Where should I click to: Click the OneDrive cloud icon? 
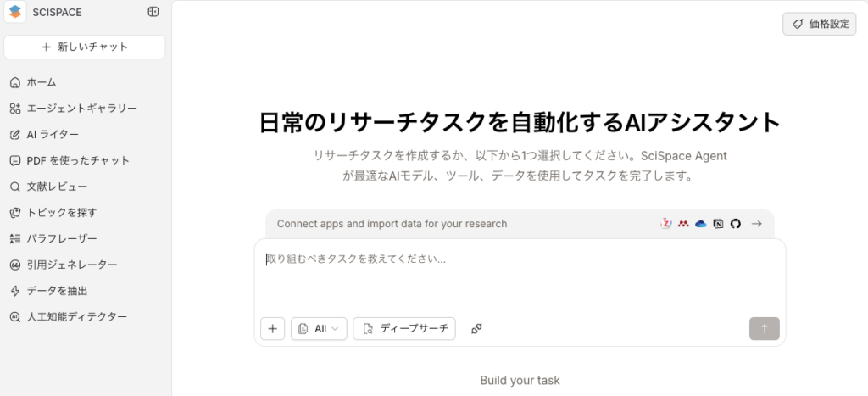[x=700, y=224]
